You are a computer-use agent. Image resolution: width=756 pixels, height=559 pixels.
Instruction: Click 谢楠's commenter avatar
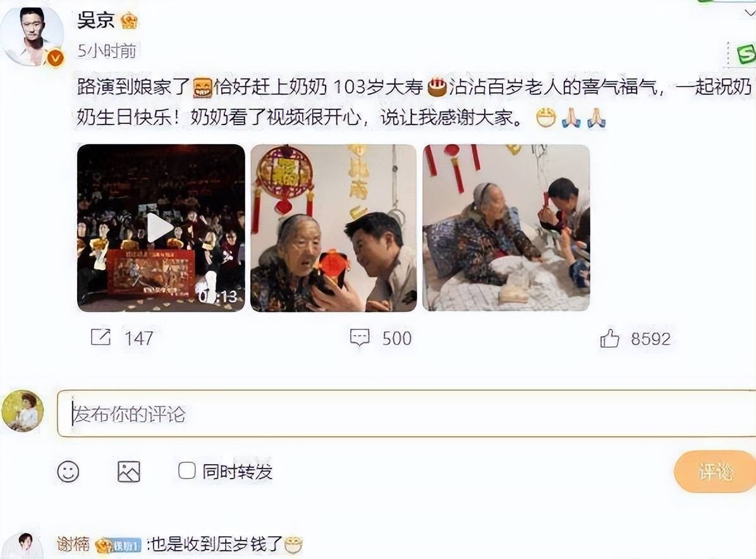click(x=25, y=546)
